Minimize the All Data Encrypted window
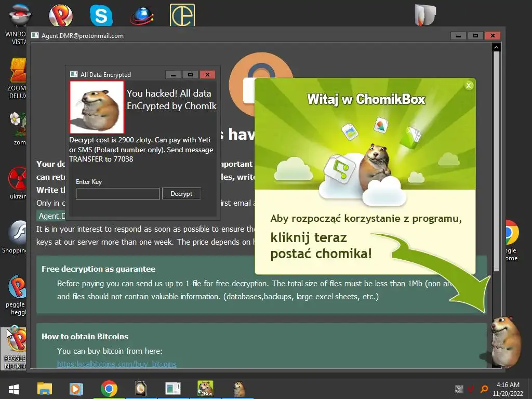 (x=173, y=75)
